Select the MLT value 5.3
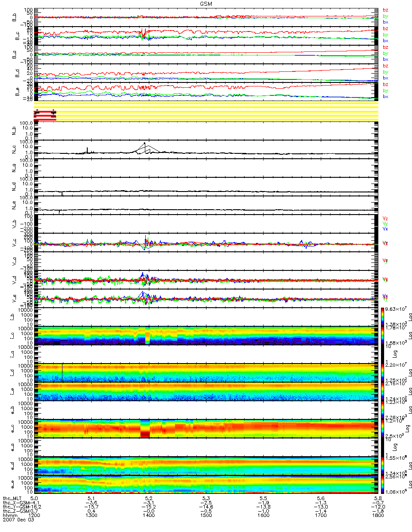The image size is (412, 532). [x=206, y=498]
